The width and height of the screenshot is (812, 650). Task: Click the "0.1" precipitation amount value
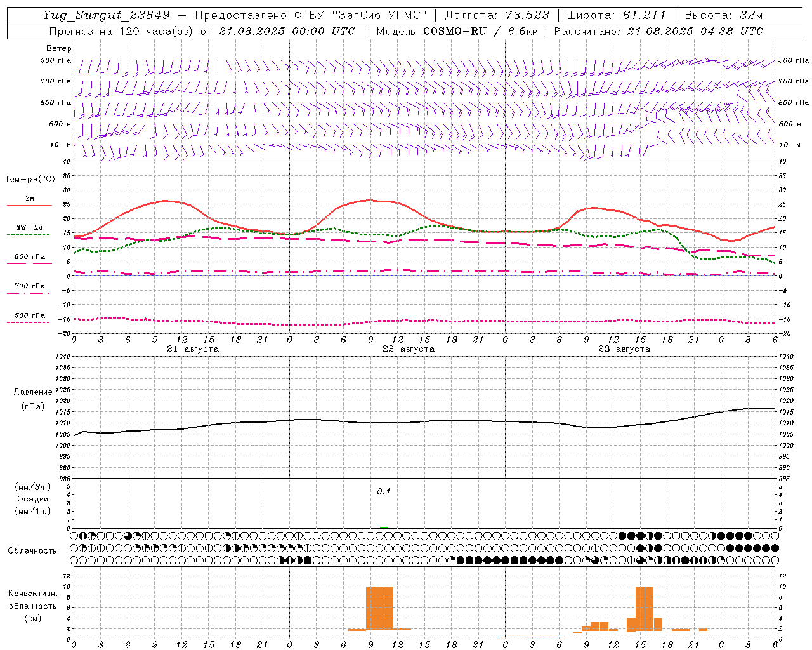(x=384, y=492)
